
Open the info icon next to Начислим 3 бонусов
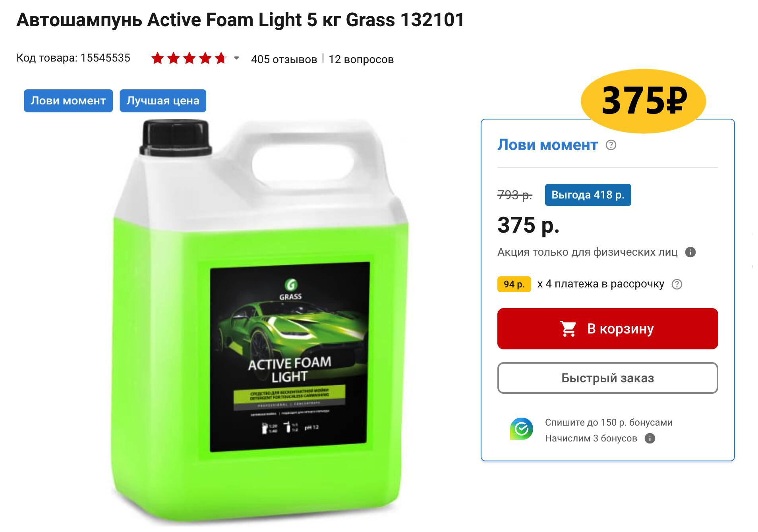650,438
